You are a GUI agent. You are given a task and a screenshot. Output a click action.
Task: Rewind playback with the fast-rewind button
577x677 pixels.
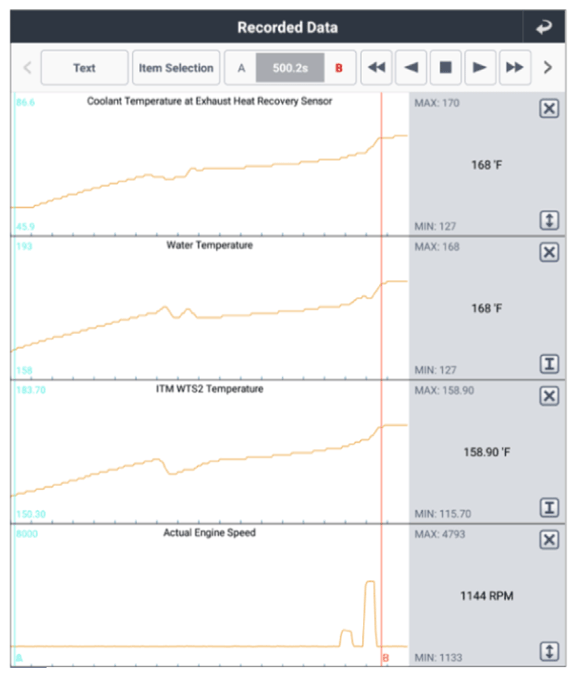pos(376,67)
